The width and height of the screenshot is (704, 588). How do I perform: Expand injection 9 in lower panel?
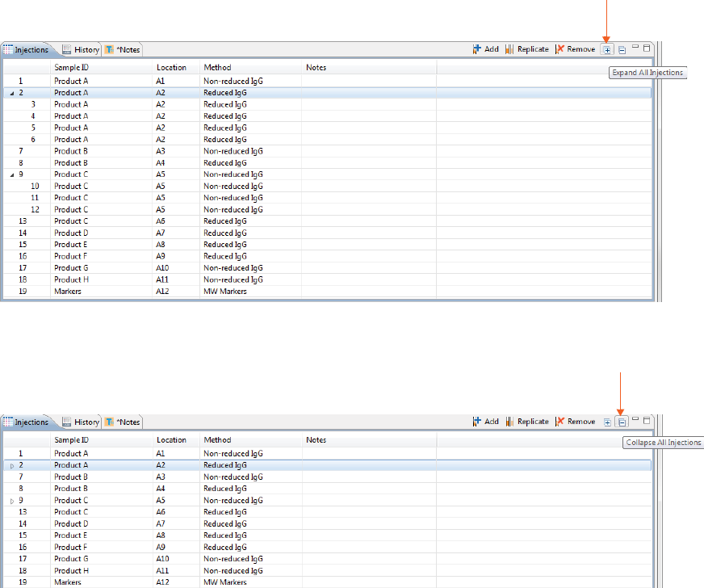[12, 501]
